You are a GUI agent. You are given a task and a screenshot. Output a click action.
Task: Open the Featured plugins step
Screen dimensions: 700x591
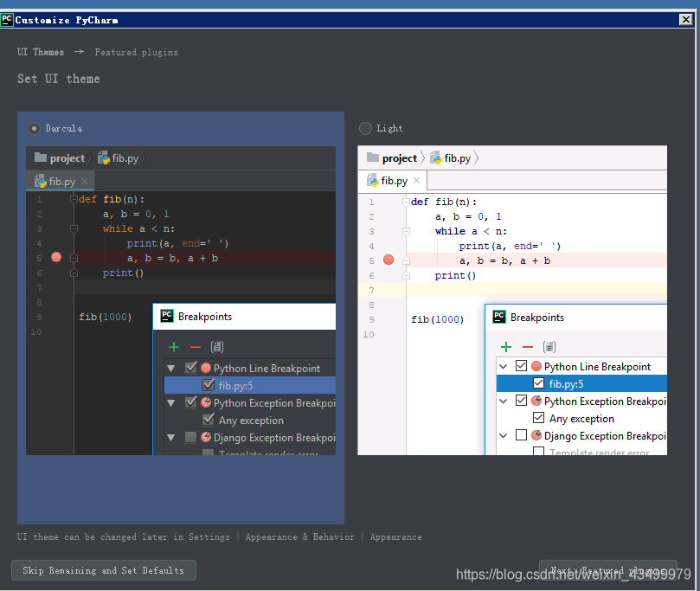click(136, 52)
